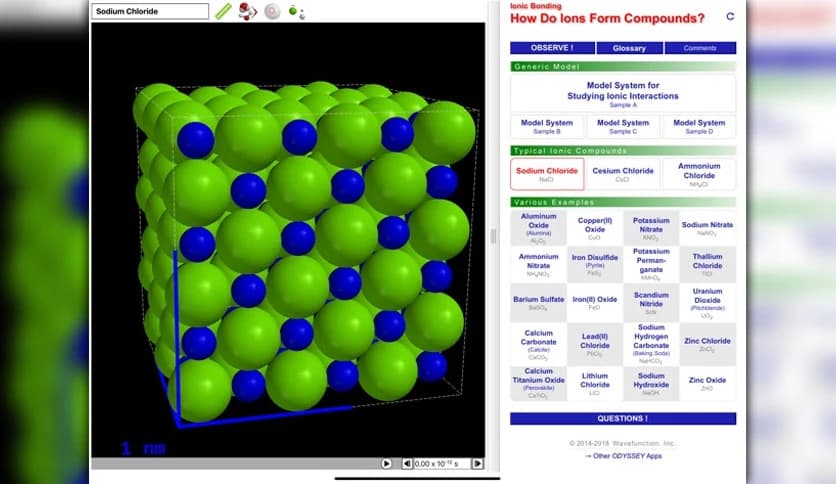Choose the Ammonium Chloride compound

tap(699, 174)
